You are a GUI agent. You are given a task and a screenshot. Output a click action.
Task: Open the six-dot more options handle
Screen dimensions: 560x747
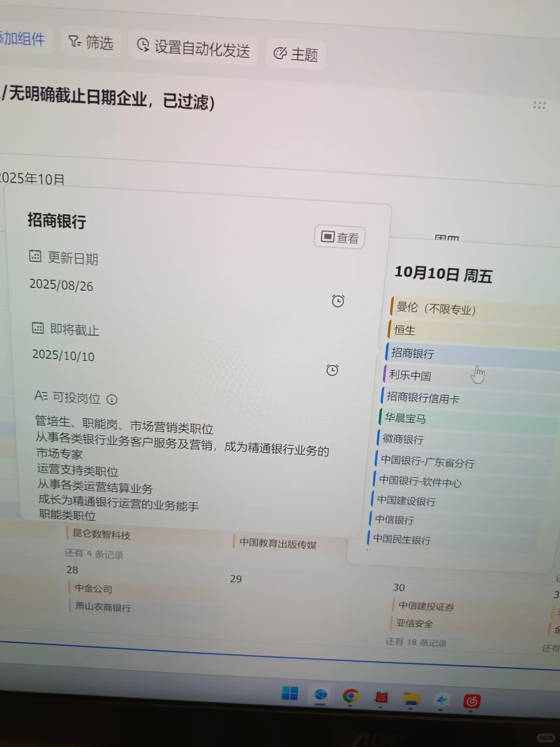click(x=539, y=105)
